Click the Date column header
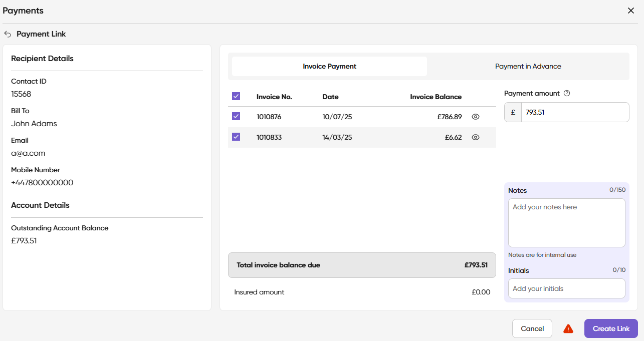Viewport: 644px width, 341px height. pyautogui.click(x=330, y=97)
